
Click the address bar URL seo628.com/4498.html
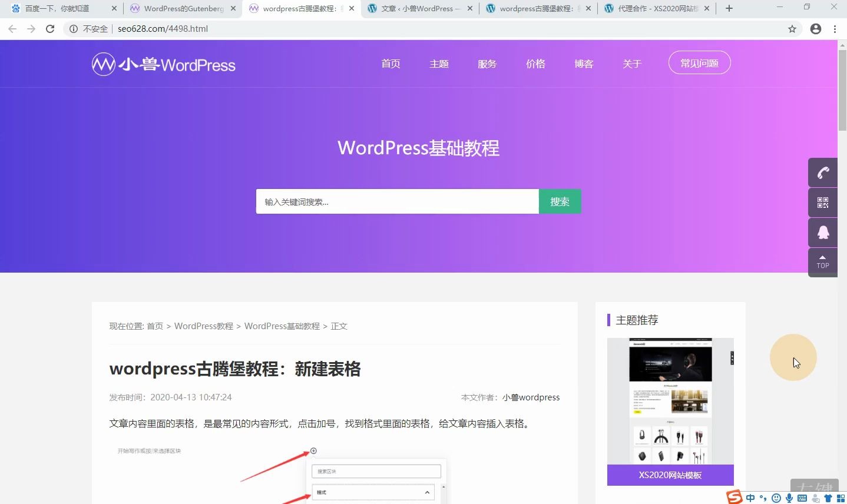(x=163, y=29)
